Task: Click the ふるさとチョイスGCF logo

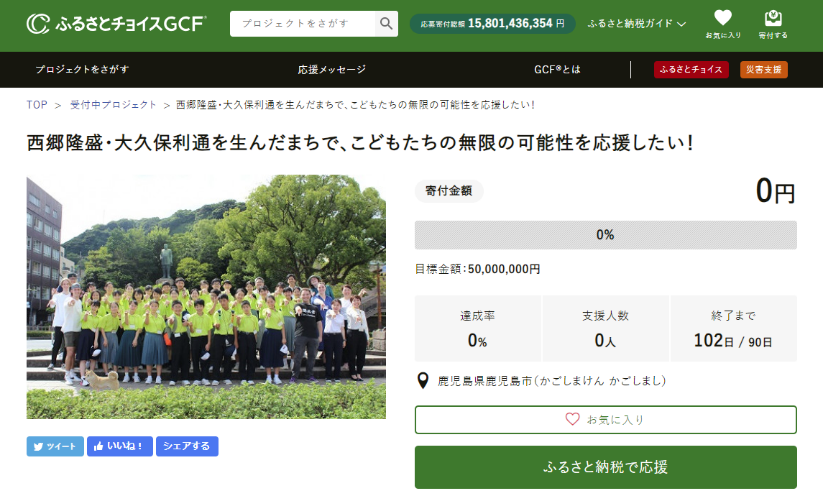Action: pyautogui.click(x=116, y=23)
